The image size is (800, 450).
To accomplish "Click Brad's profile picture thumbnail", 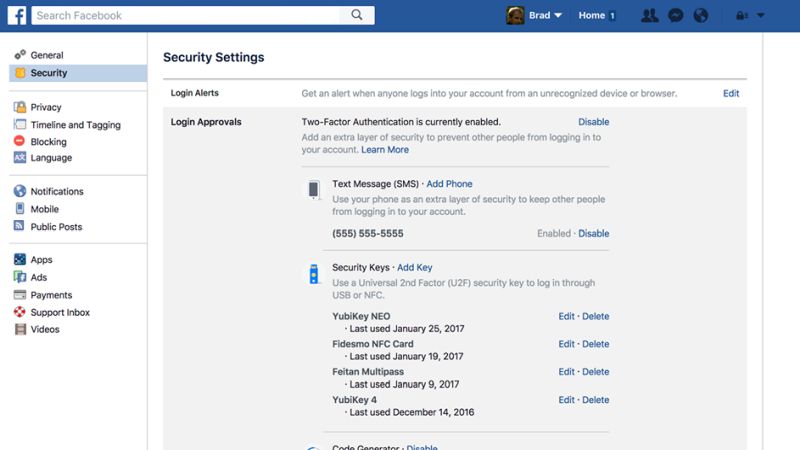I will (x=515, y=15).
